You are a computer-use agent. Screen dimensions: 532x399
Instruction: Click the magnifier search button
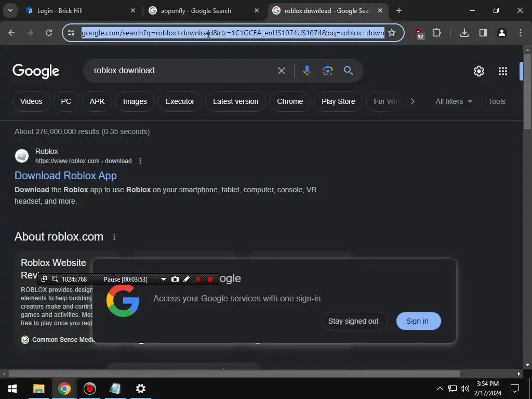(348, 71)
